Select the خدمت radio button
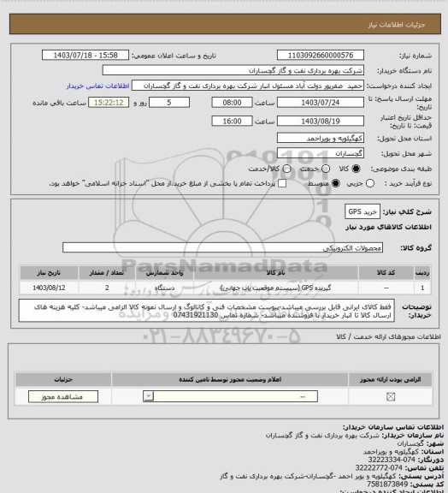 (326, 169)
